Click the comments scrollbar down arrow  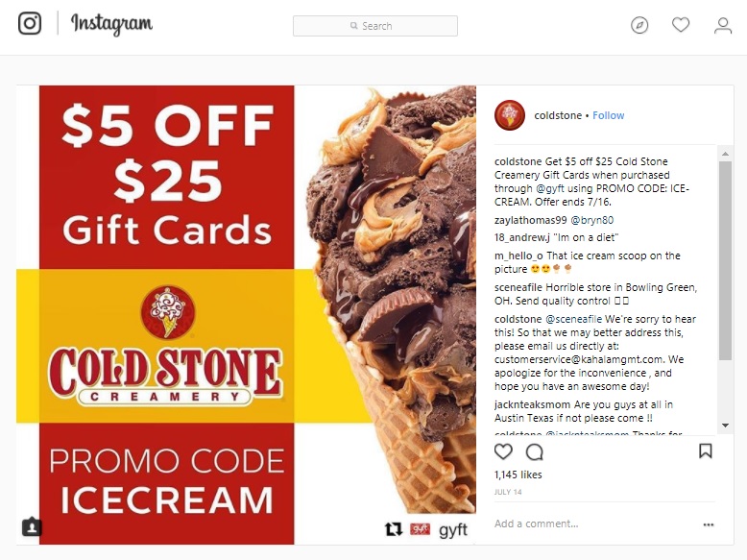click(725, 426)
